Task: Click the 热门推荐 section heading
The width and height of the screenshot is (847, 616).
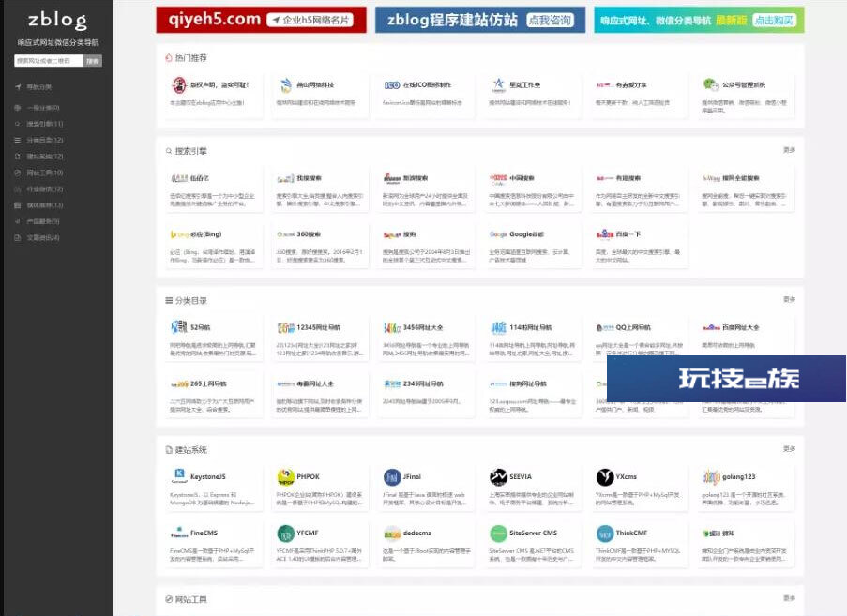Action: coord(190,58)
